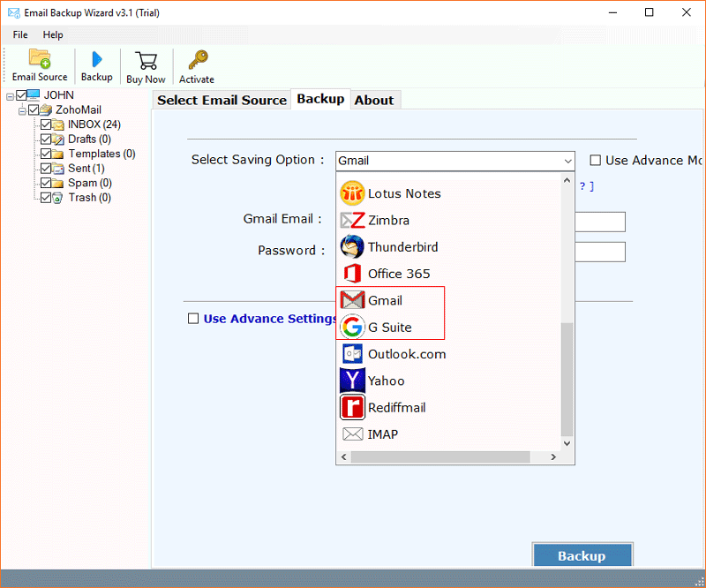Click the Spam folder icon

57,183
